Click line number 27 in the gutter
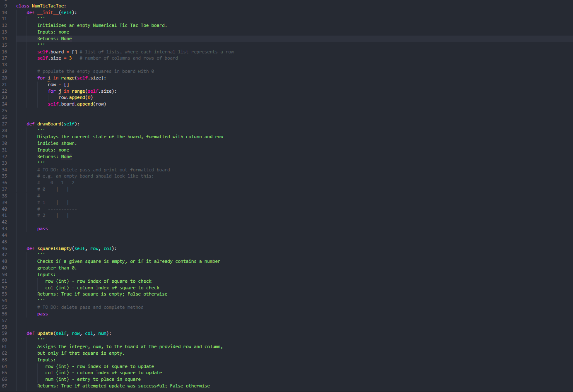The height and width of the screenshot is (392, 573). (5, 123)
